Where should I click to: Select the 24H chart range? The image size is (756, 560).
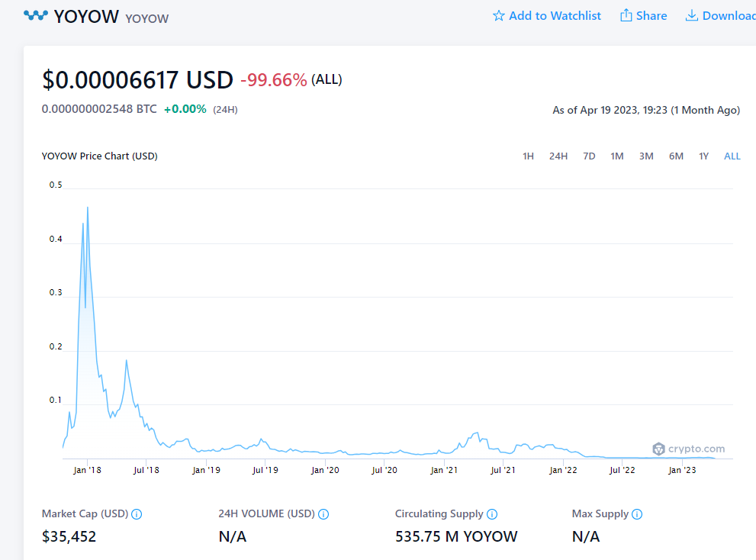pos(558,156)
